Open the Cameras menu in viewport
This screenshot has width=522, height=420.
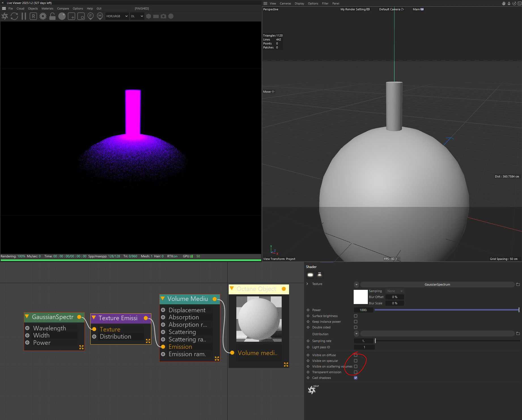[285, 3]
